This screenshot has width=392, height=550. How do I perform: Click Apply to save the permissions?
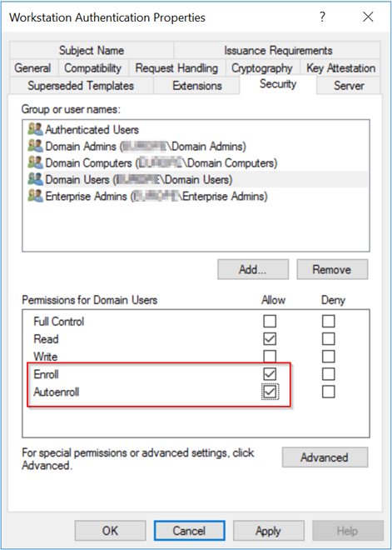pos(268,531)
